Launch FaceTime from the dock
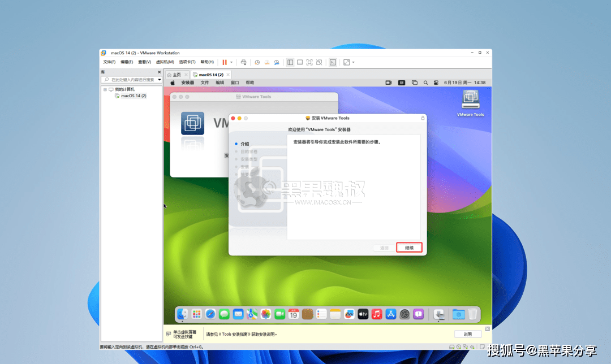This screenshot has width=611, height=364. 280,314
